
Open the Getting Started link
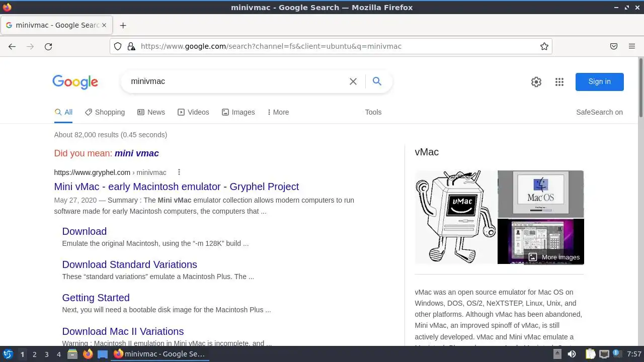coord(96,298)
